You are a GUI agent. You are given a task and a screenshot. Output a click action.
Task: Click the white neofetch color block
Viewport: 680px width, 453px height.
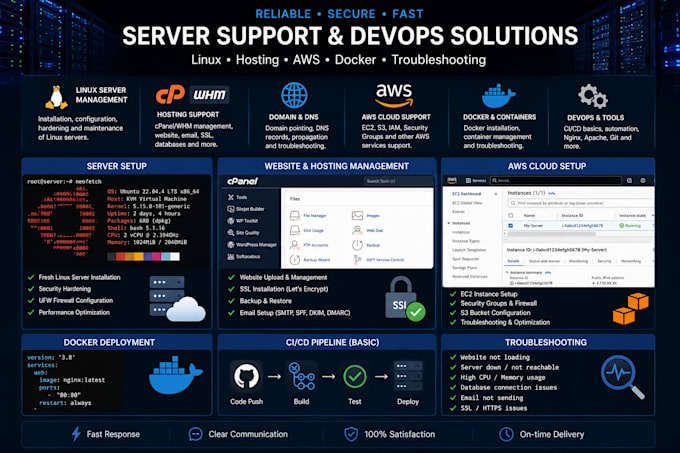coord(175,257)
